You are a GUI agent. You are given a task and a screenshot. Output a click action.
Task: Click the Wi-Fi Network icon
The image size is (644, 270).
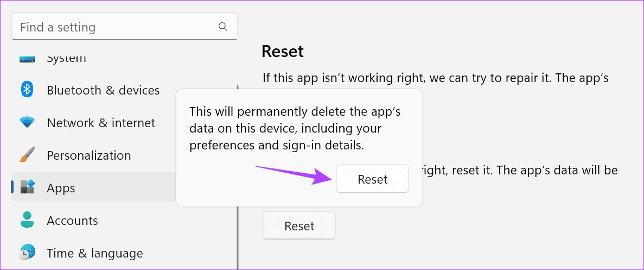pyautogui.click(x=27, y=122)
